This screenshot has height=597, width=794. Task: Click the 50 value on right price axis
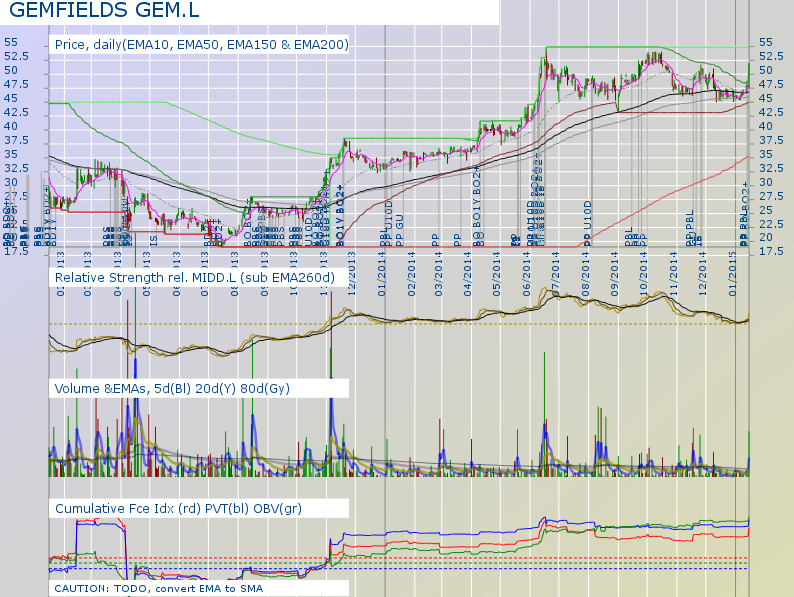coord(766,70)
